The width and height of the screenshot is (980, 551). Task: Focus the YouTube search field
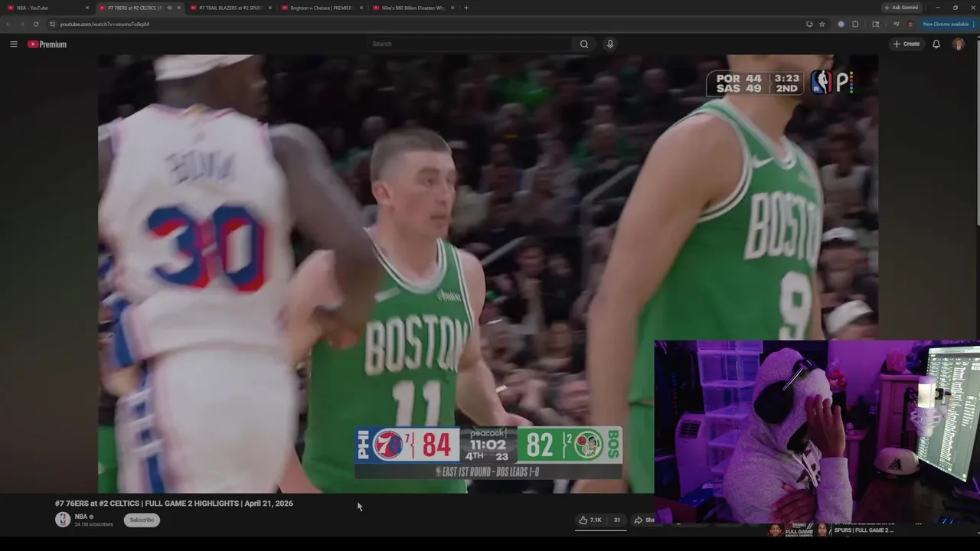[x=469, y=44]
